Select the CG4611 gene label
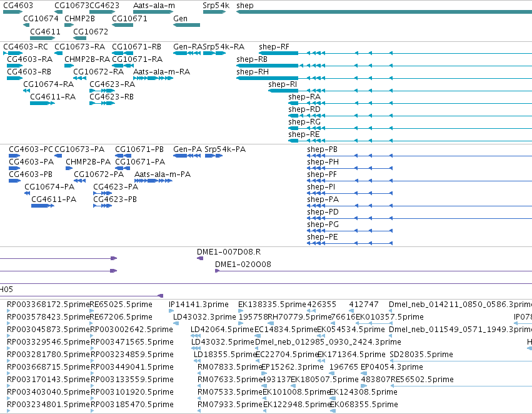532x414 pixels. pyautogui.click(x=45, y=31)
